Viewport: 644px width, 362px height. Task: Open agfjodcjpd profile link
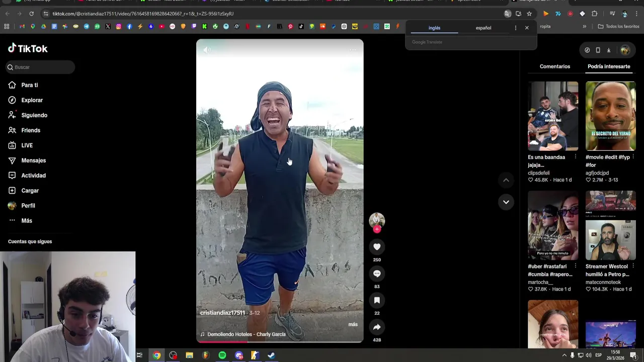597,173
